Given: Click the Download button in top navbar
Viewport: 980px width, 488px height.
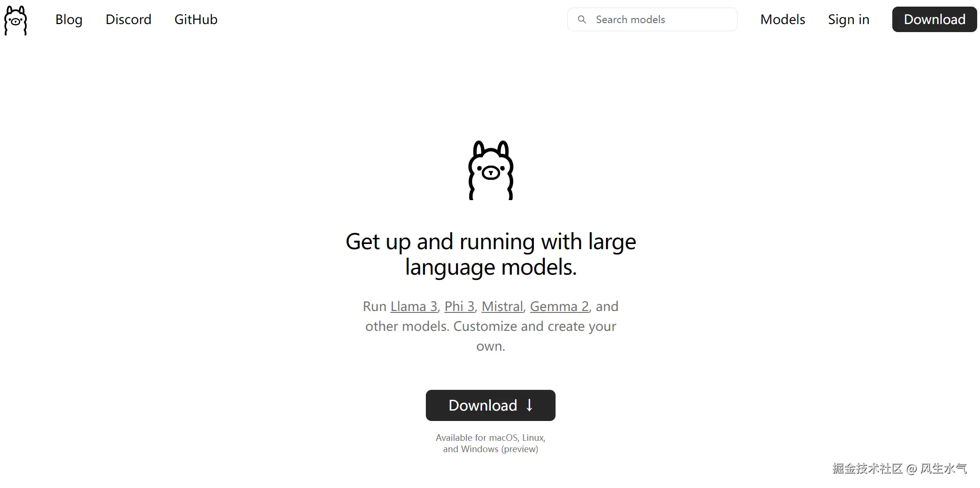Looking at the screenshot, I should click(934, 19).
